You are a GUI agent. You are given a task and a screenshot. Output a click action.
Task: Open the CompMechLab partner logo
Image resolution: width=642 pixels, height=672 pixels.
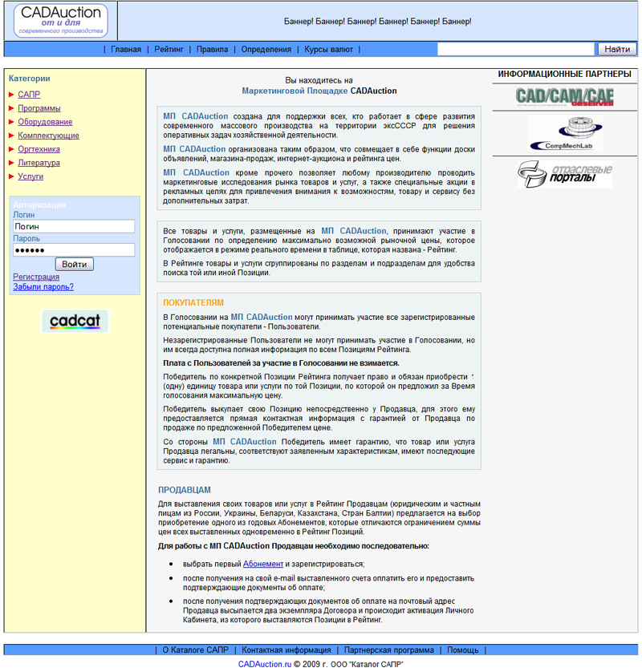coord(564,133)
